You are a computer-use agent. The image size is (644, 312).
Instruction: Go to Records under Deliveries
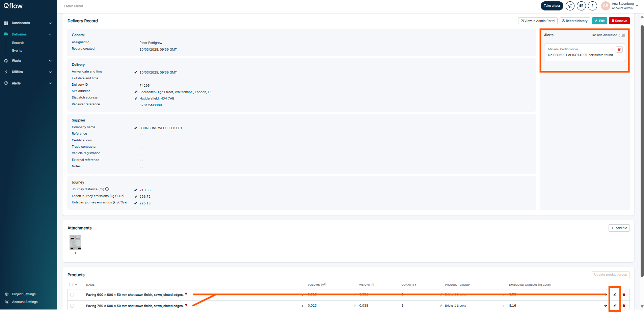(x=18, y=42)
